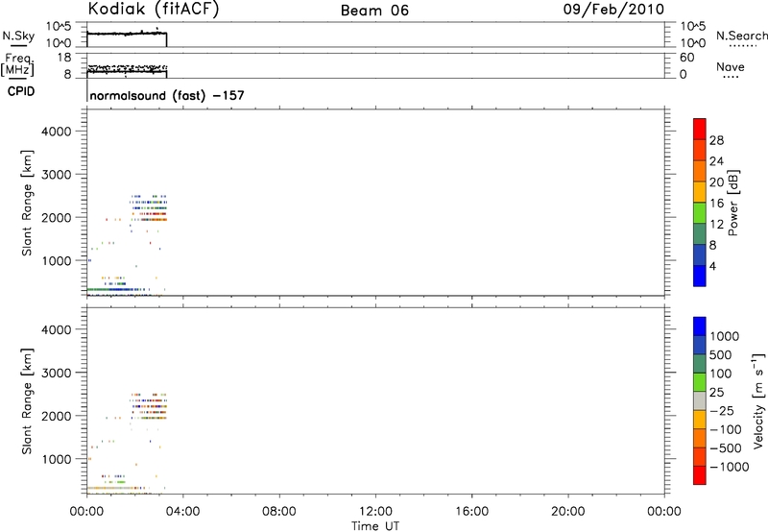
Task: Click the gray zero-velocity colorbar segment
Action: coord(700,400)
